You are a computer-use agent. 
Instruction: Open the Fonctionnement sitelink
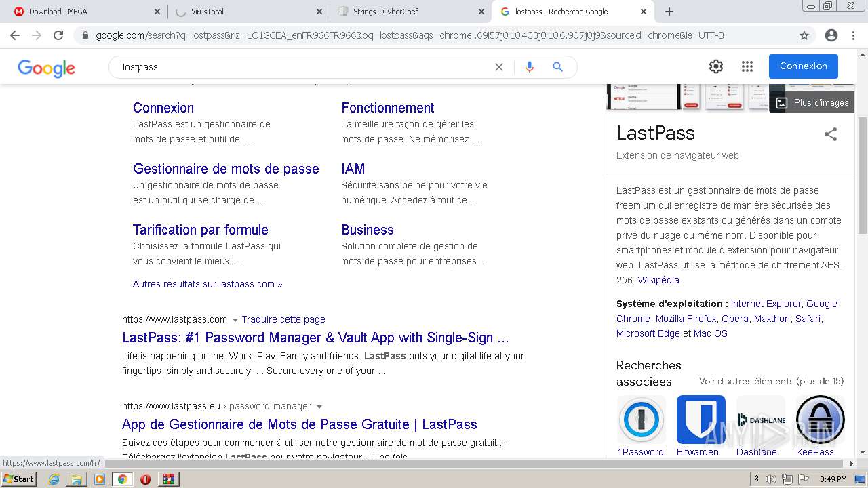coord(388,108)
